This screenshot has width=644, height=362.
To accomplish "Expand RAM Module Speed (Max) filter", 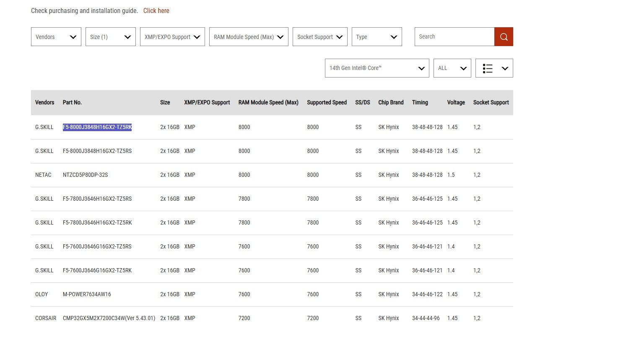I will [249, 37].
